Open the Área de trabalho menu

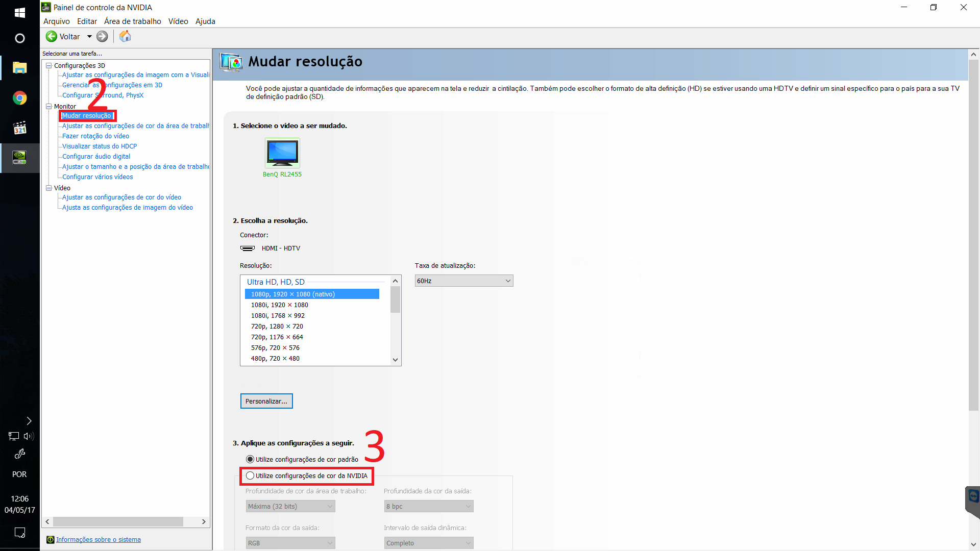133,21
